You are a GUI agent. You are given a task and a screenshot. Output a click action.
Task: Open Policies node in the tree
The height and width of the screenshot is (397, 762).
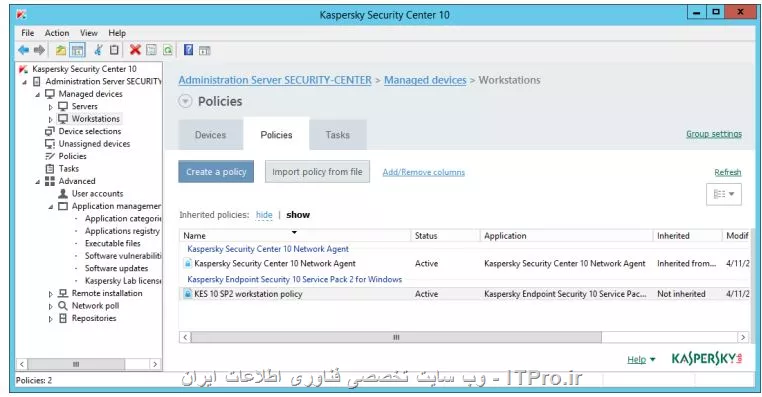point(72,156)
